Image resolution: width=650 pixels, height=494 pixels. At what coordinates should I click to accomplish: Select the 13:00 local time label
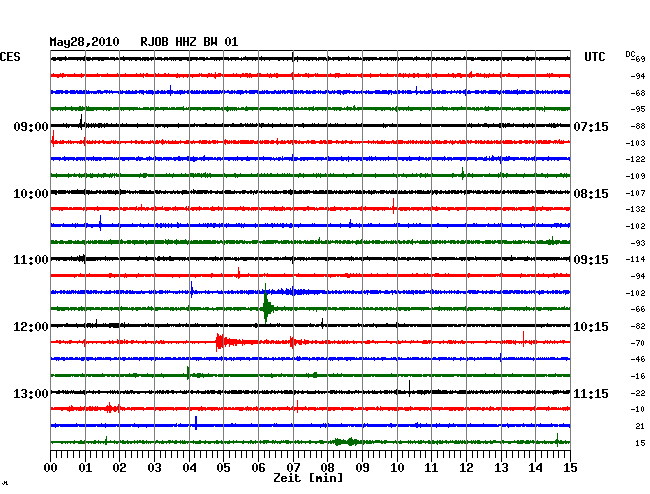tap(31, 393)
